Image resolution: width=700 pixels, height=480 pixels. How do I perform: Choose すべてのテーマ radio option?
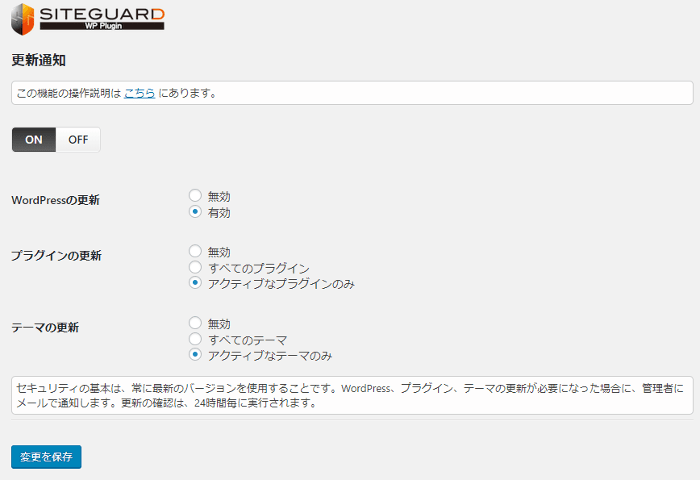pos(195,338)
